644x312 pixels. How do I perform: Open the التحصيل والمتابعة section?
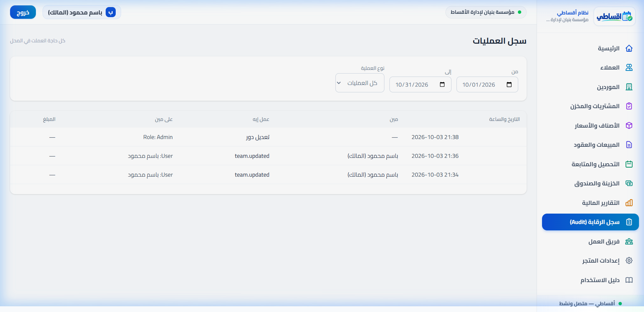coord(590,164)
